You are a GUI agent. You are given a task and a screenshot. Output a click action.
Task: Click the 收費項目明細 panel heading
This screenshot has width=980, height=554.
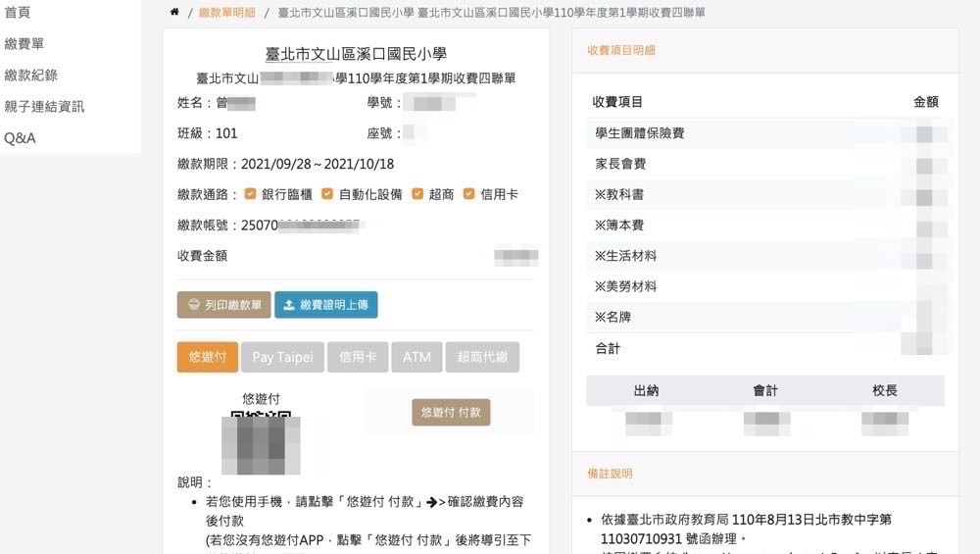coord(621,51)
